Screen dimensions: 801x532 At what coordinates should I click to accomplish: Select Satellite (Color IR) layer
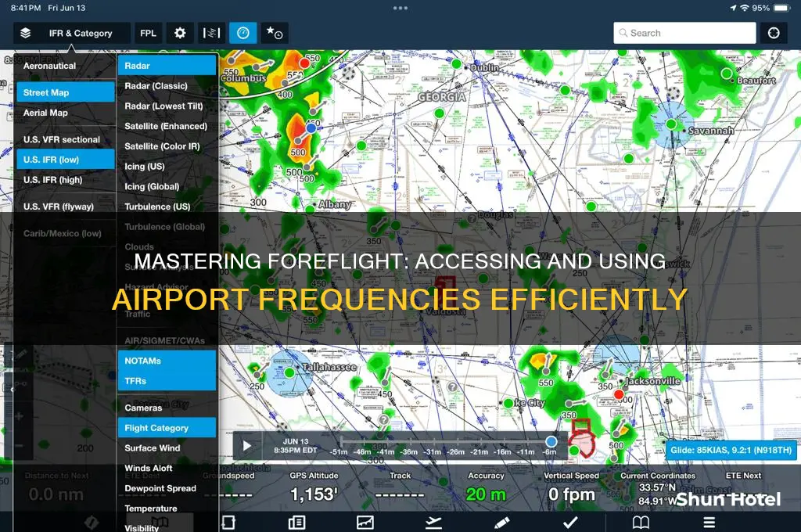tap(167, 146)
